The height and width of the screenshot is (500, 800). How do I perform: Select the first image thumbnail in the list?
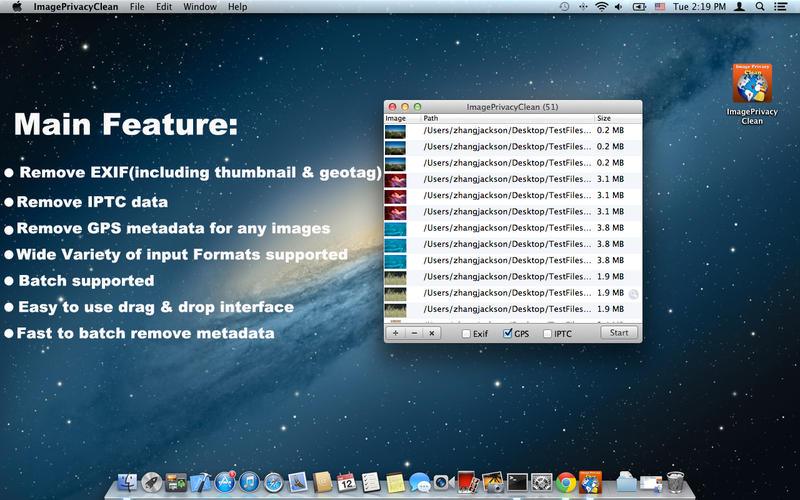pos(397,130)
